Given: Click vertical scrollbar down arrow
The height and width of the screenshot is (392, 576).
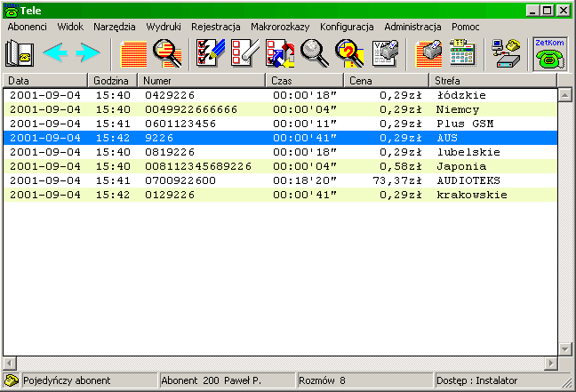Looking at the screenshot, I should (565, 348).
